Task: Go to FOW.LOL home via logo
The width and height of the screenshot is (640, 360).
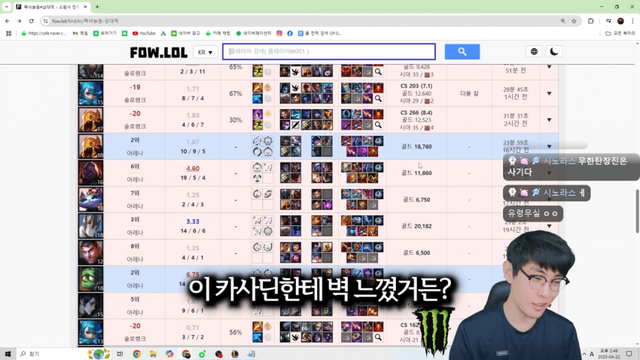Action: tap(158, 52)
